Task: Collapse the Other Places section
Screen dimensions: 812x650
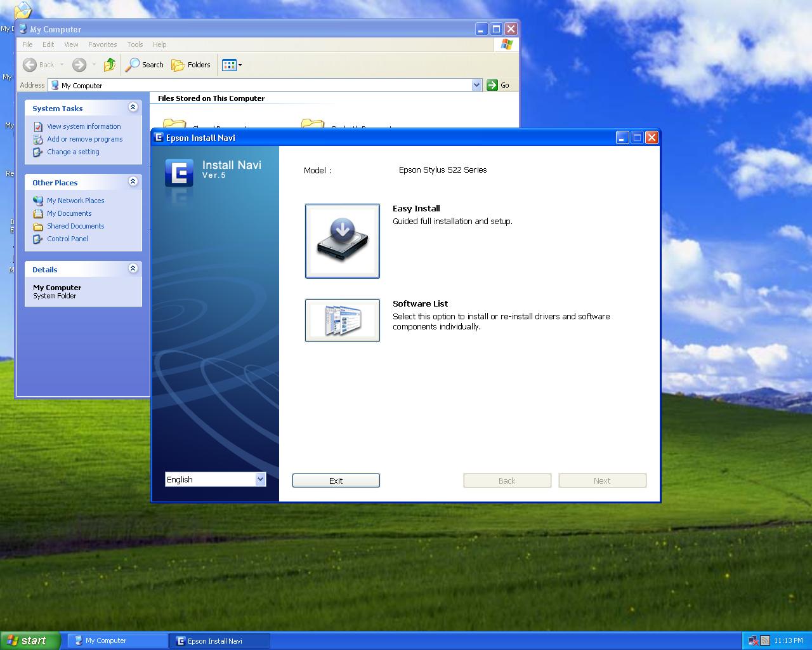Action: point(133,182)
